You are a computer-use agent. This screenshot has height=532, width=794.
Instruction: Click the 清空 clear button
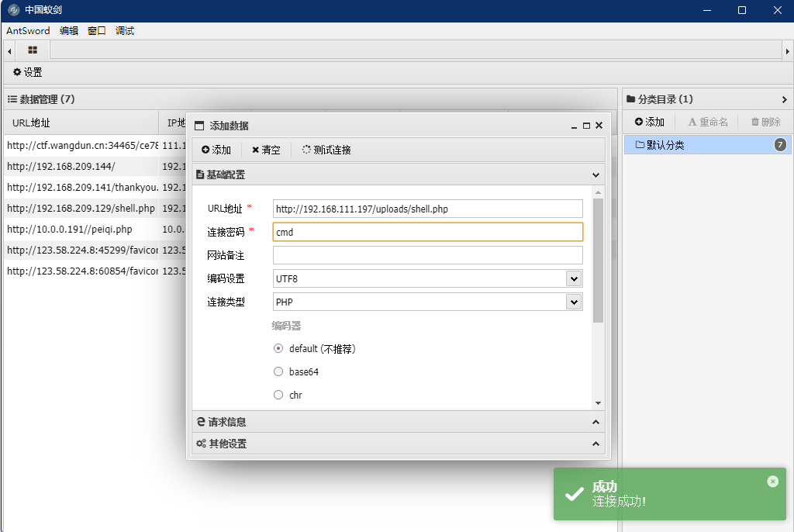[266, 150]
